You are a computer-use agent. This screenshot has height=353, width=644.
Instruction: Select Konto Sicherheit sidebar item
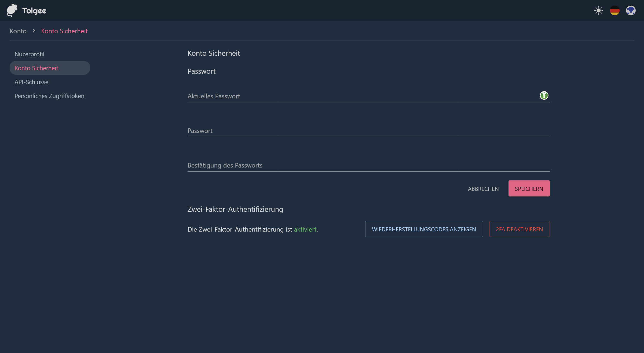pos(36,68)
